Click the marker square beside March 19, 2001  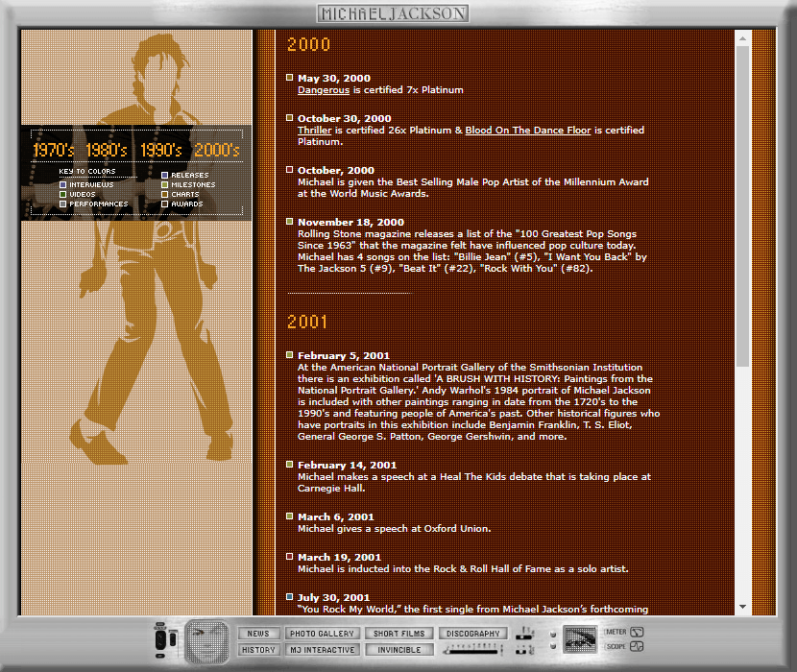(x=290, y=557)
